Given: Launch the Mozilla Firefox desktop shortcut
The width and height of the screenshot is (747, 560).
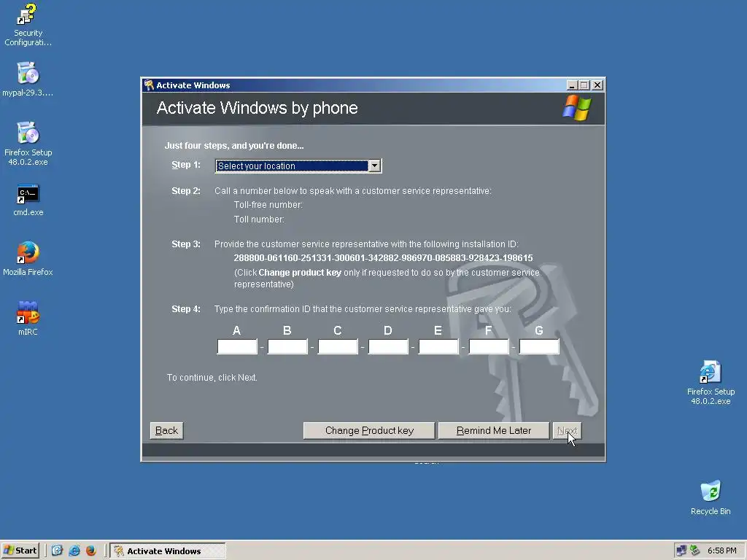Looking at the screenshot, I should click(28, 259).
